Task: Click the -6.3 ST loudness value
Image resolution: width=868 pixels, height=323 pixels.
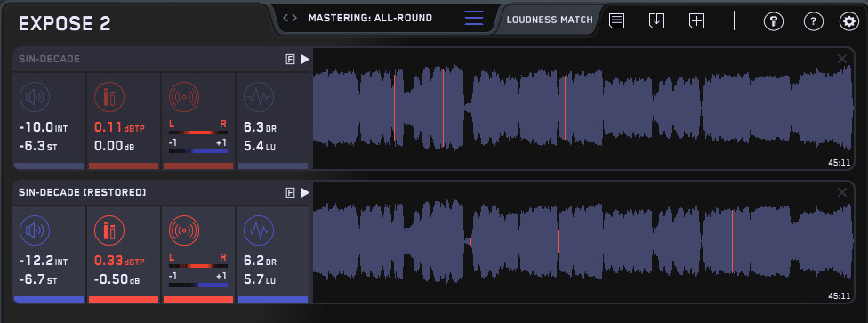Action: tap(38, 147)
